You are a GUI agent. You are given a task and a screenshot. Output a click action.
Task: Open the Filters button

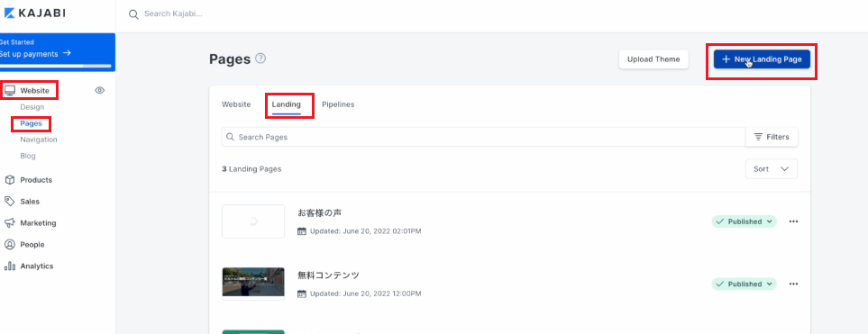[772, 137]
